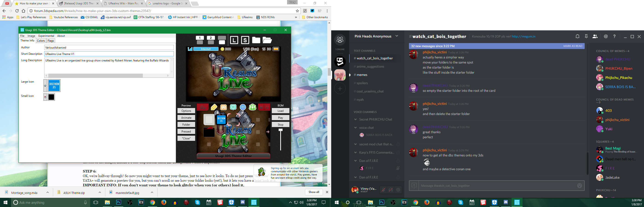The image size is (644, 207).
Task: Switch to the Flags tab
Action: coord(51,41)
